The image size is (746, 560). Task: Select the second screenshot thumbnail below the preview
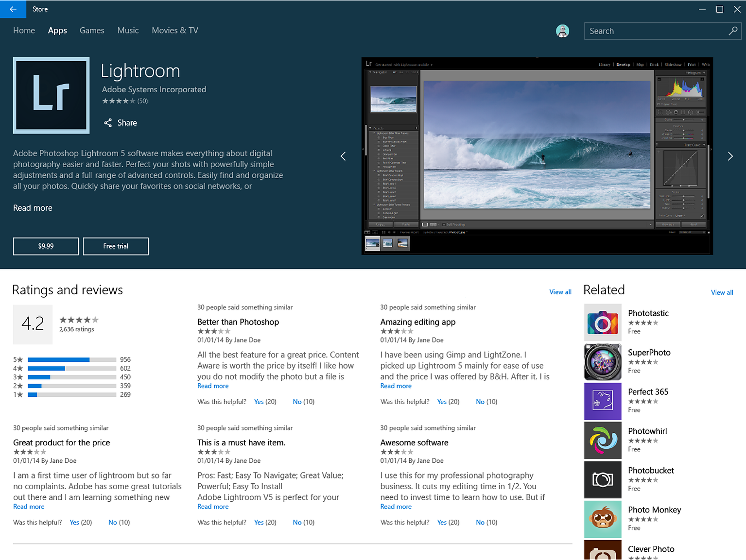[x=387, y=243]
